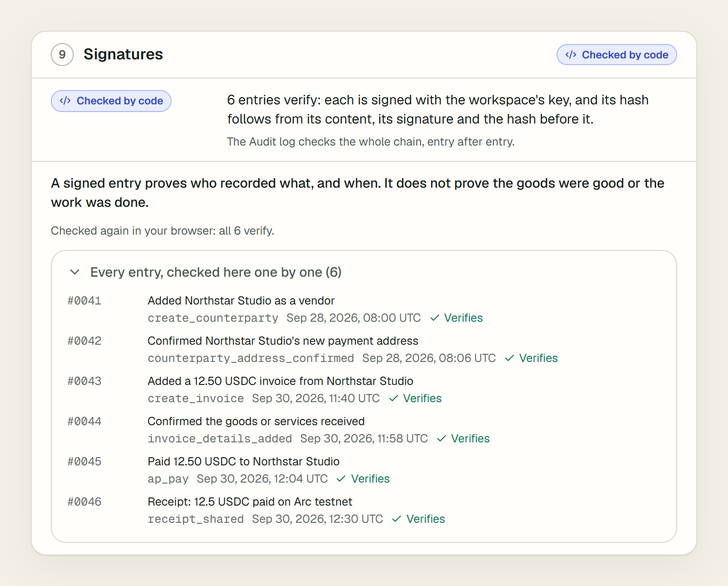This screenshot has width=728, height=586.
Task: Click the checkmark next to entry #0041 Verifies
Action: [x=435, y=318]
